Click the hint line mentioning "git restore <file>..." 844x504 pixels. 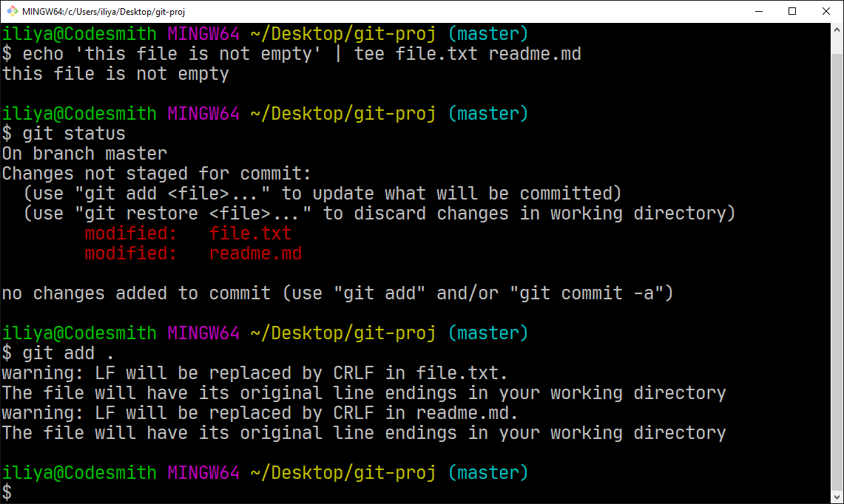[x=379, y=214]
